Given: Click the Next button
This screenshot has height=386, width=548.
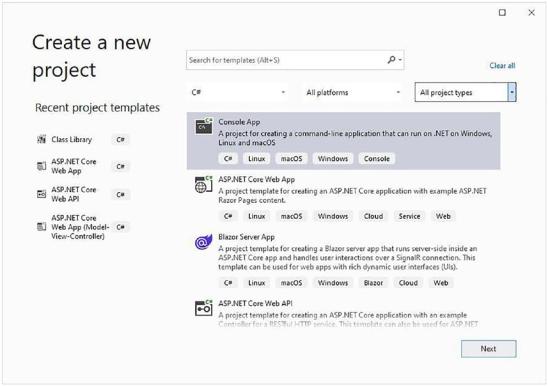Looking at the screenshot, I should click(488, 349).
